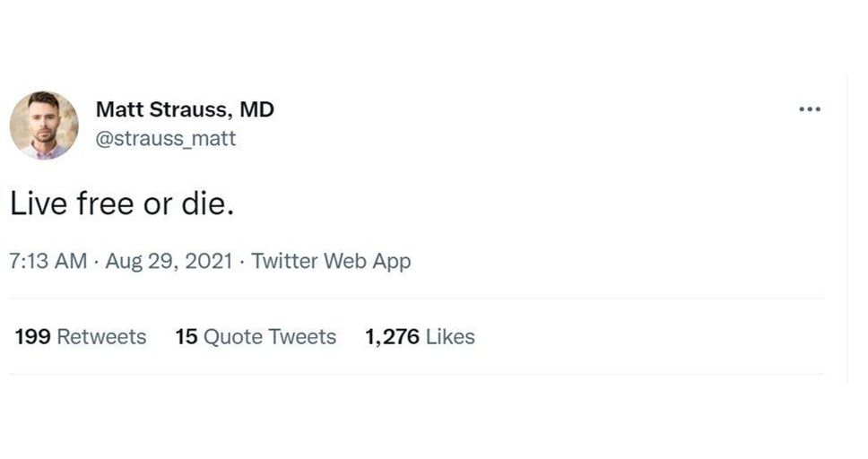Click the year 2021 in the tweet date

point(210,261)
